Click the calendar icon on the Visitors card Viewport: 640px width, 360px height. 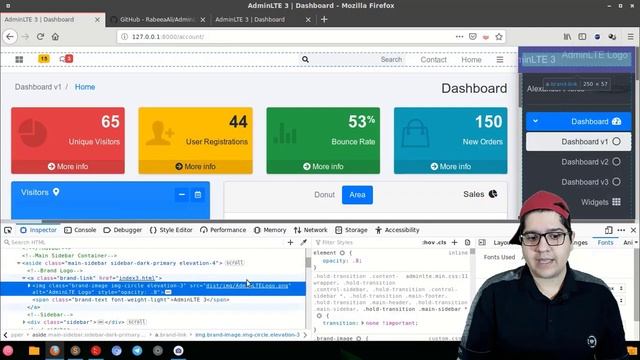198,195
